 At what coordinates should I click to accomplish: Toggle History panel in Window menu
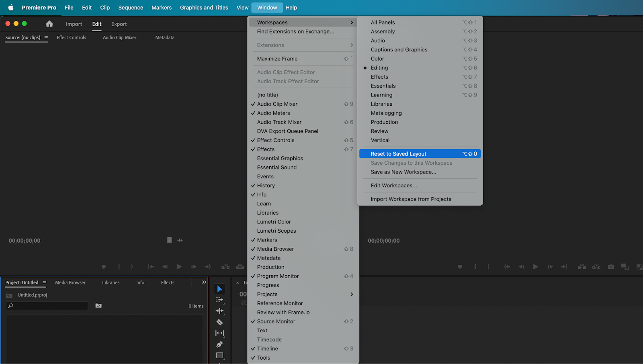tap(303, 186)
